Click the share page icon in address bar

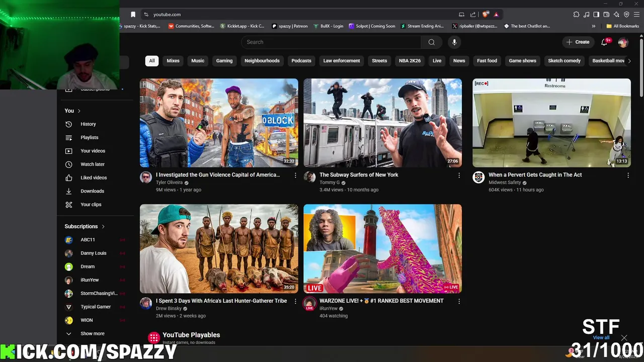point(473,15)
